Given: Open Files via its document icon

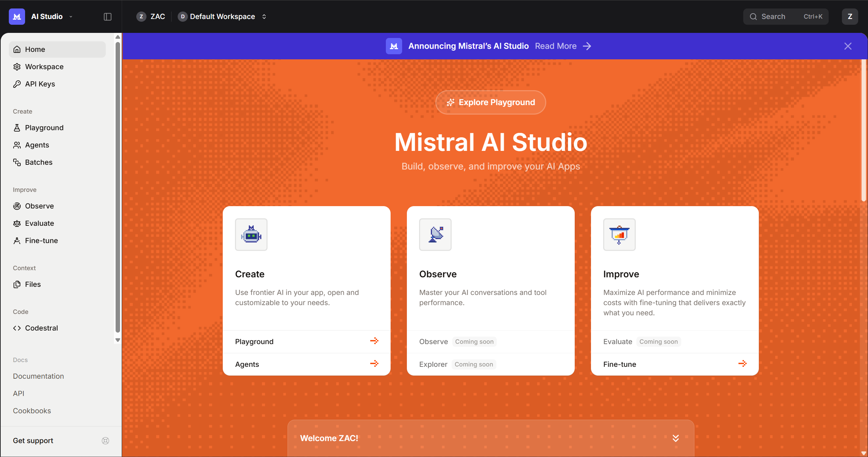Looking at the screenshot, I should tap(17, 284).
